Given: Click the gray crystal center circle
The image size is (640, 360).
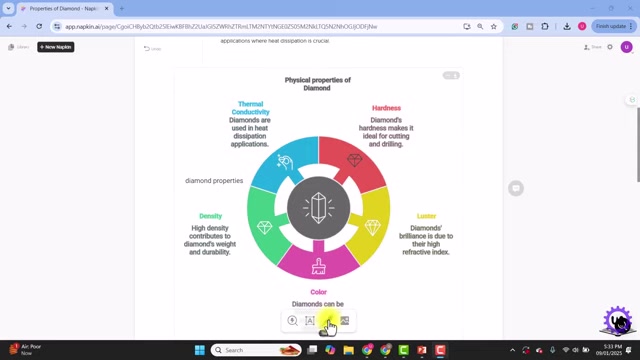Looking at the screenshot, I should [318, 208].
